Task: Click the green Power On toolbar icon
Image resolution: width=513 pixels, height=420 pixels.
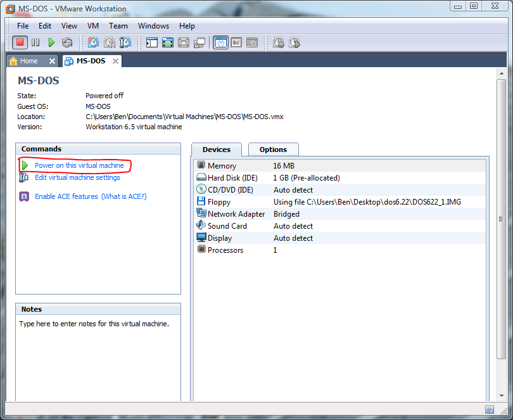Action: tap(51, 42)
